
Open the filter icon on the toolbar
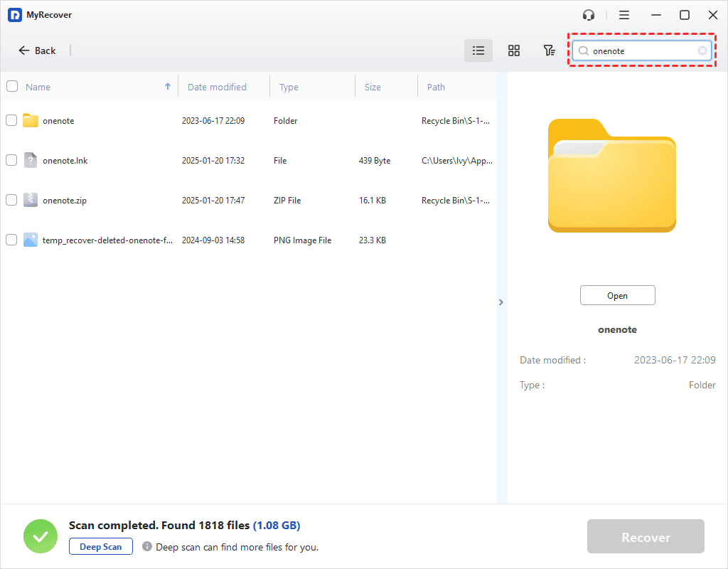549,50
